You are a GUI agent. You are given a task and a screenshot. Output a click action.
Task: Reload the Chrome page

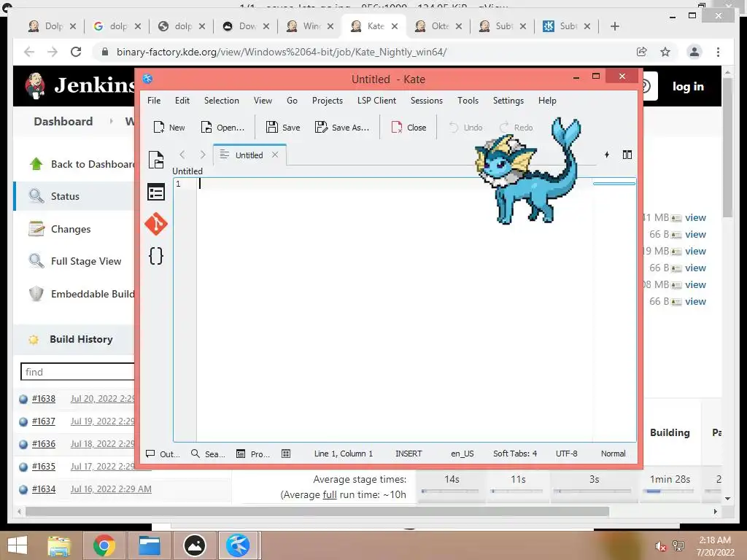pos(76,52)
